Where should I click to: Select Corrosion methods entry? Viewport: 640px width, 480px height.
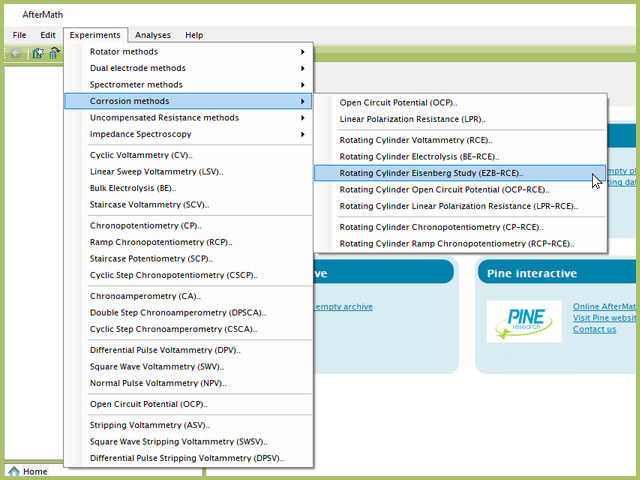coord(188,101)
